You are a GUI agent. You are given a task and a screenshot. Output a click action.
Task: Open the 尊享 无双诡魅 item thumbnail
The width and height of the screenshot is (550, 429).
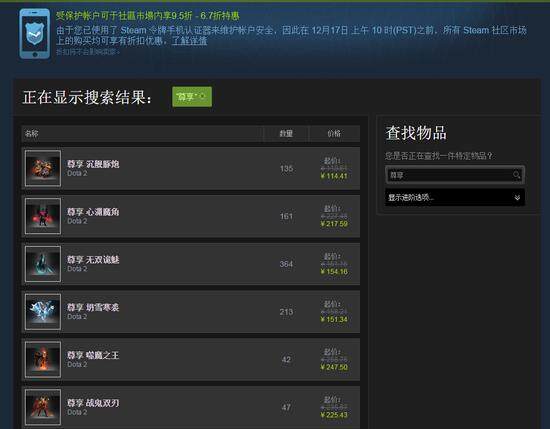(43, 264)
